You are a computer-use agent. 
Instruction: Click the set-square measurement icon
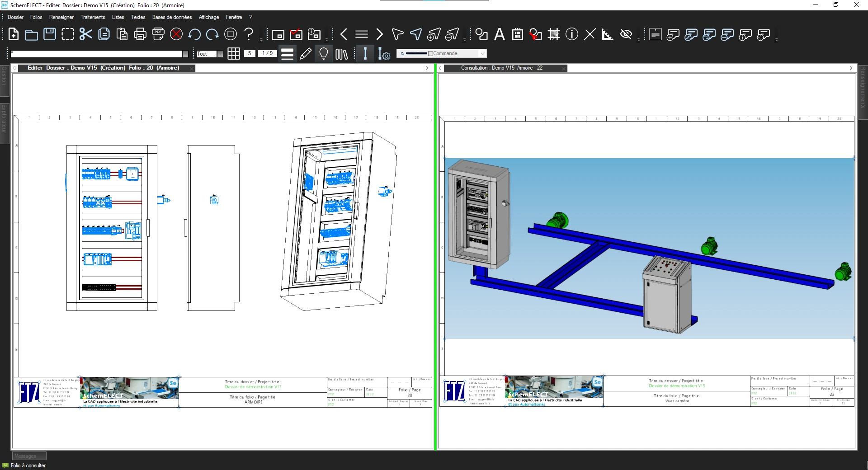[x=608, y=34]
